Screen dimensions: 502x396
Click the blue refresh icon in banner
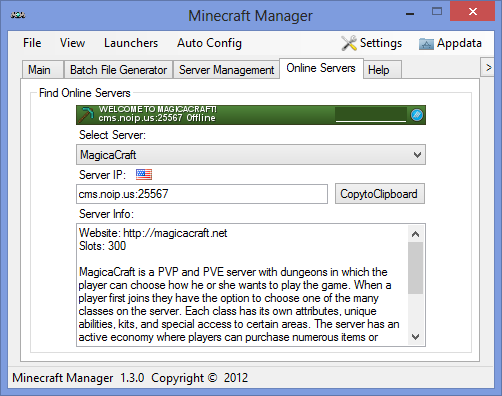417,115
